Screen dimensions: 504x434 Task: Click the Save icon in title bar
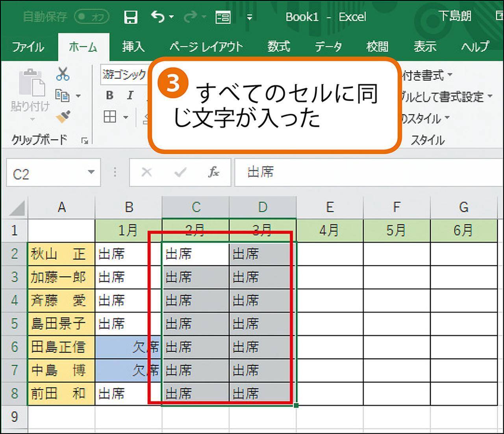coord(130,17)
